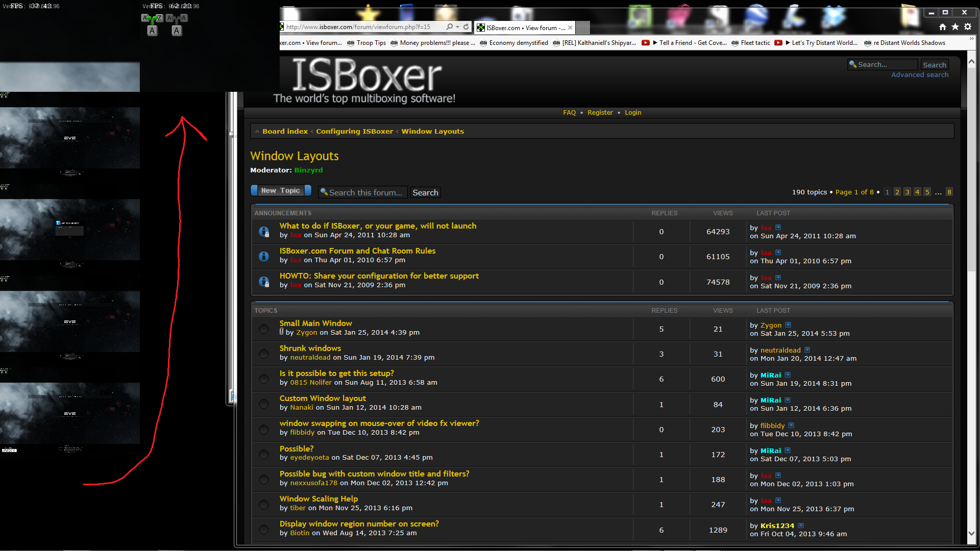Open the browser Tools gear icon
Viewport: 980px width, 551px height.
(968, 27)
